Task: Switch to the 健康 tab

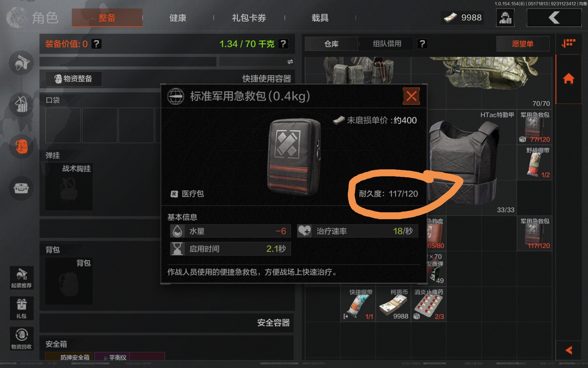Action: pyautogui.click(x=178, y=18)
